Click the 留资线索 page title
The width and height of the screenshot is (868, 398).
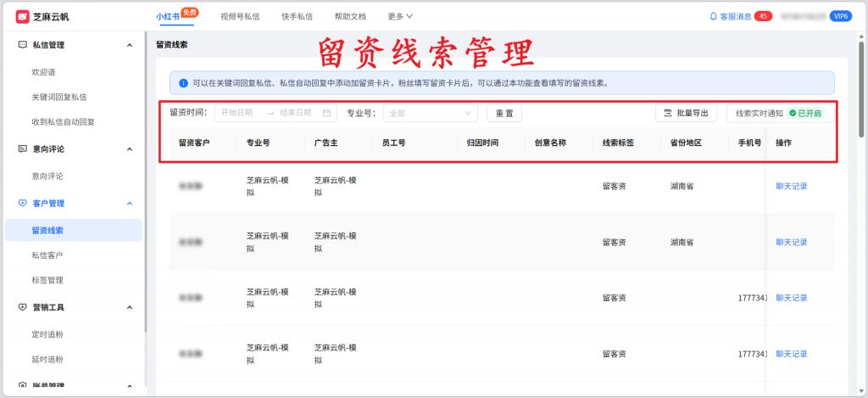pyautogui.click(x=171, y=45)
